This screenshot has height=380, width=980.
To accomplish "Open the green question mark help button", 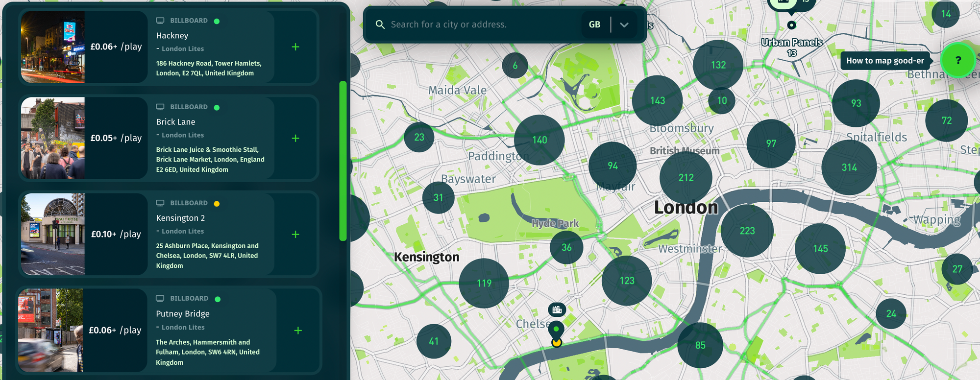I will (958, 60).
